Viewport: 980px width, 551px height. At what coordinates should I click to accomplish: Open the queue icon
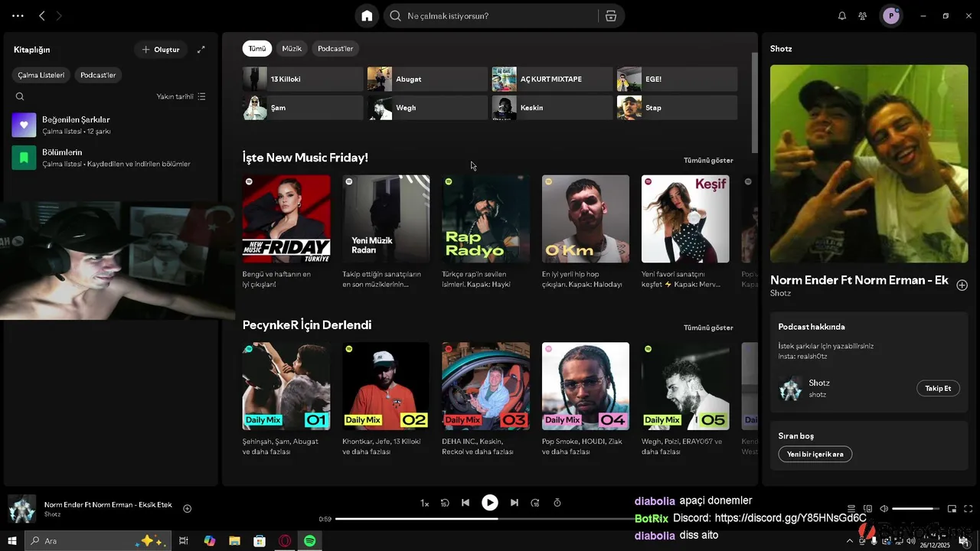851,509
